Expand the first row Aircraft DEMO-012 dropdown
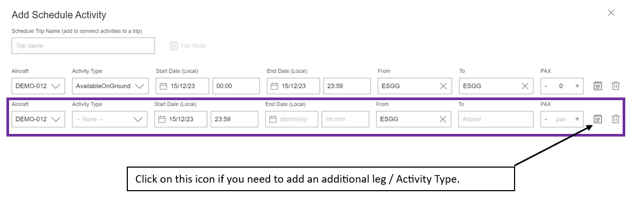This screenshot has width=644, height=211. (39, 86)
